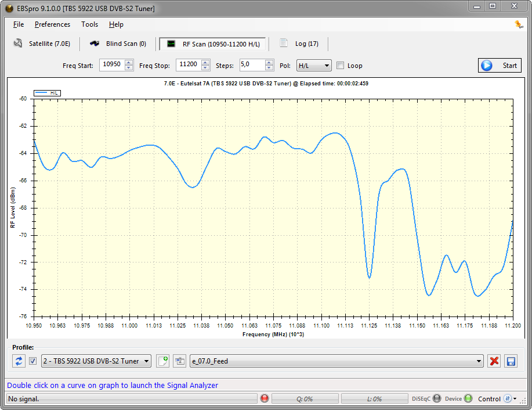Focus the Steps input field

[x=252, y=64]
